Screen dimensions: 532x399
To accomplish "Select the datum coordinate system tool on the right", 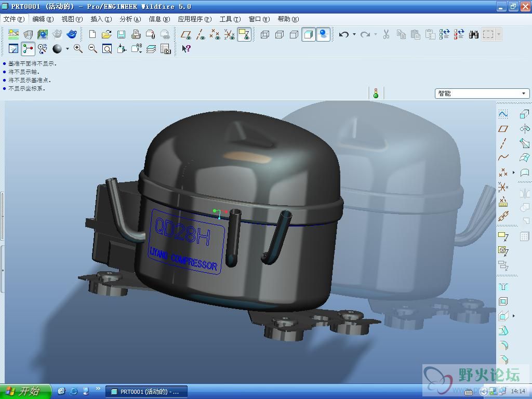I will [503, 187].
